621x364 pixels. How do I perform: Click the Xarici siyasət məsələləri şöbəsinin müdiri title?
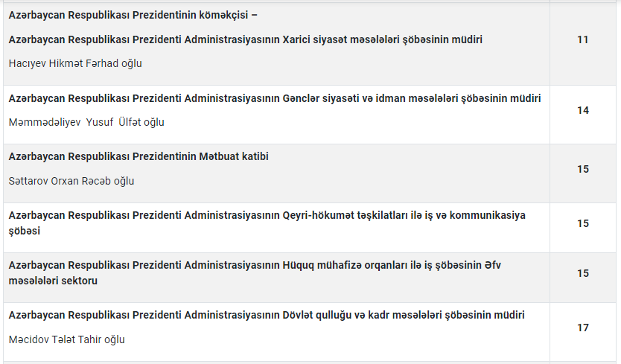(x=246, y=39)
